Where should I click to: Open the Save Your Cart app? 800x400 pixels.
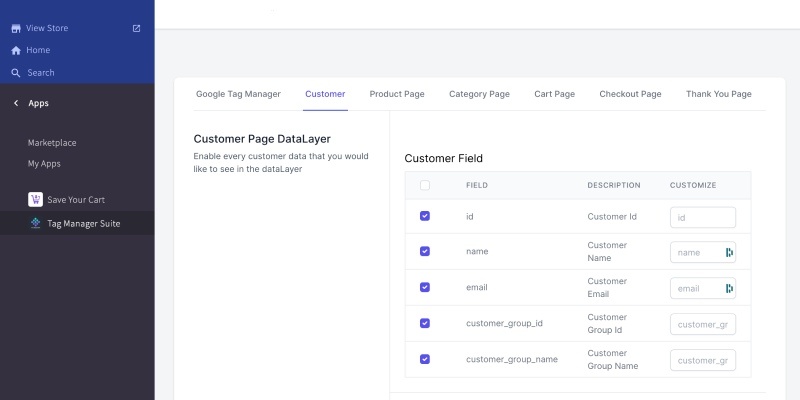76,199
